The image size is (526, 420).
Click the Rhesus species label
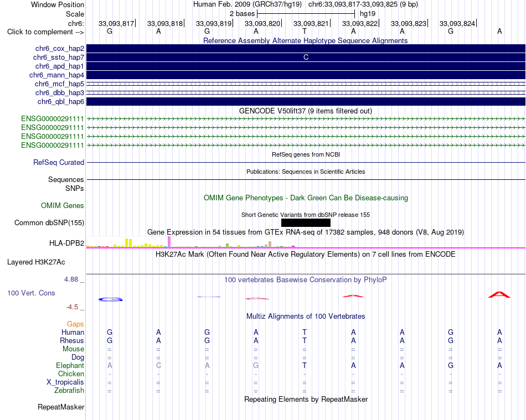point(72,340)
